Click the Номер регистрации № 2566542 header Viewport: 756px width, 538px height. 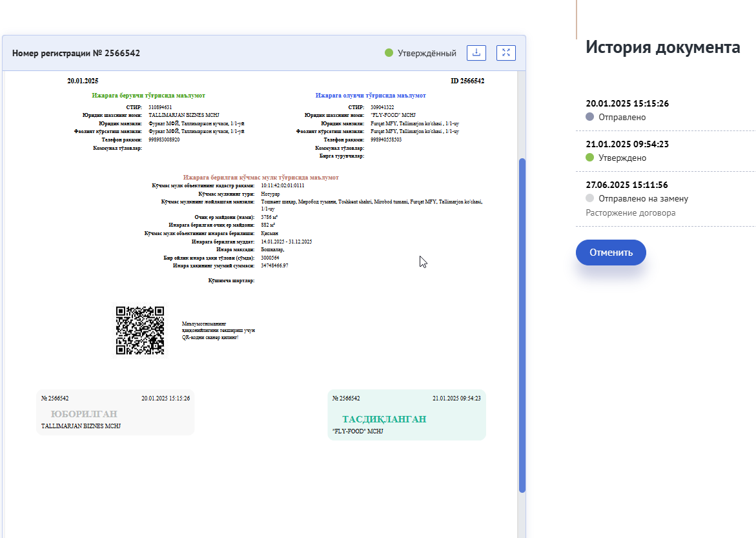pos(76,53)
